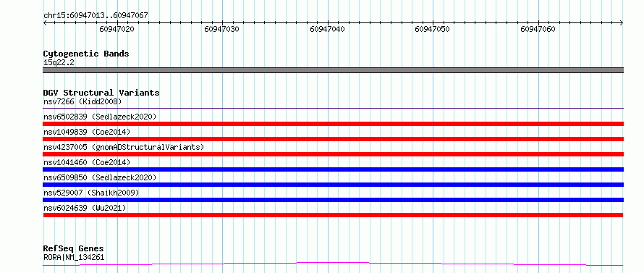The height and width of the screenshot is (273, 644).
Task: Click variant label nsv6024639 (Wu2021)
Action: click(85, 208)
